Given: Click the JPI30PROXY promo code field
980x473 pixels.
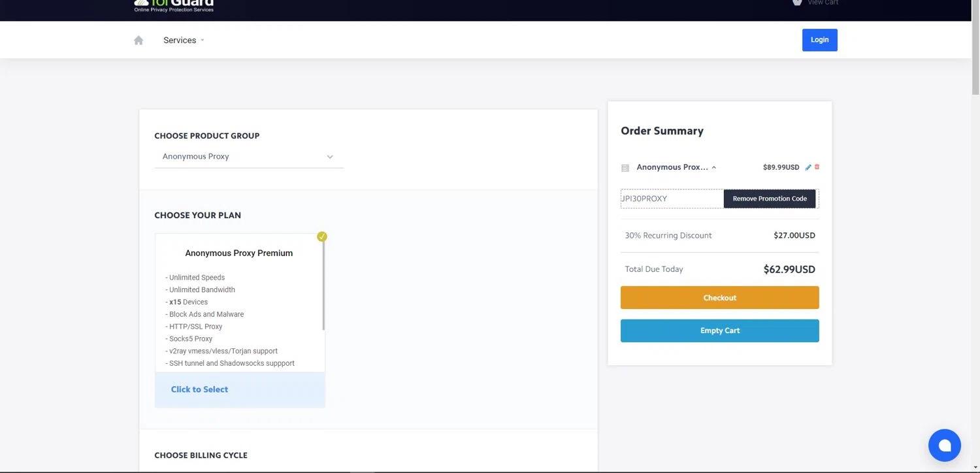Looking at the screenshot, I should (672, 199).
